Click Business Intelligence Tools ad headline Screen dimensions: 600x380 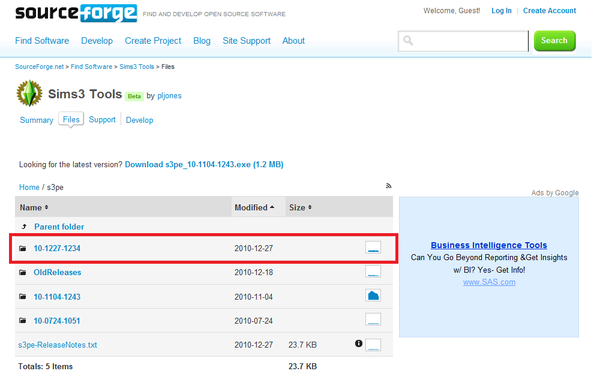489,245
